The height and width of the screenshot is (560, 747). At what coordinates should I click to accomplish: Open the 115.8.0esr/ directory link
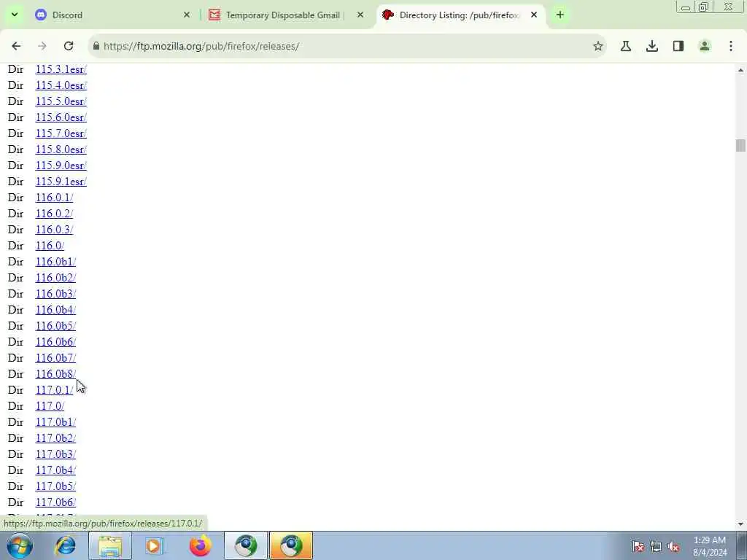click(61, 149)
